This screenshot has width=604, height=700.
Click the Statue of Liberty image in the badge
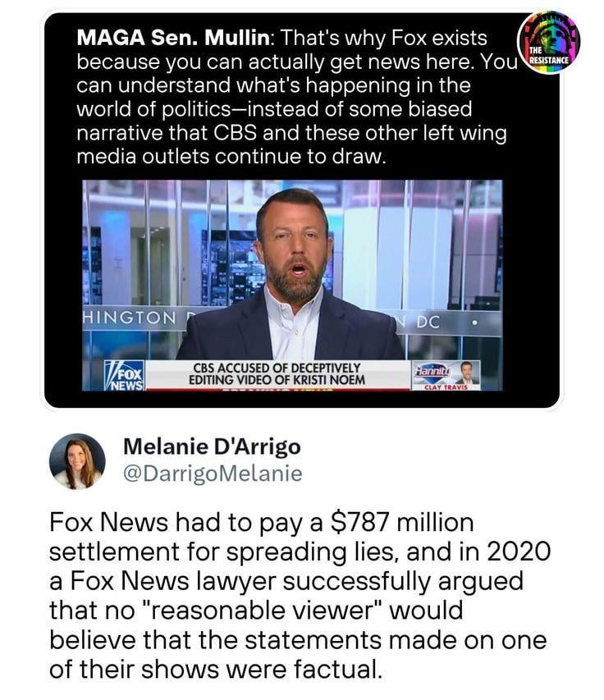(553, 34)
